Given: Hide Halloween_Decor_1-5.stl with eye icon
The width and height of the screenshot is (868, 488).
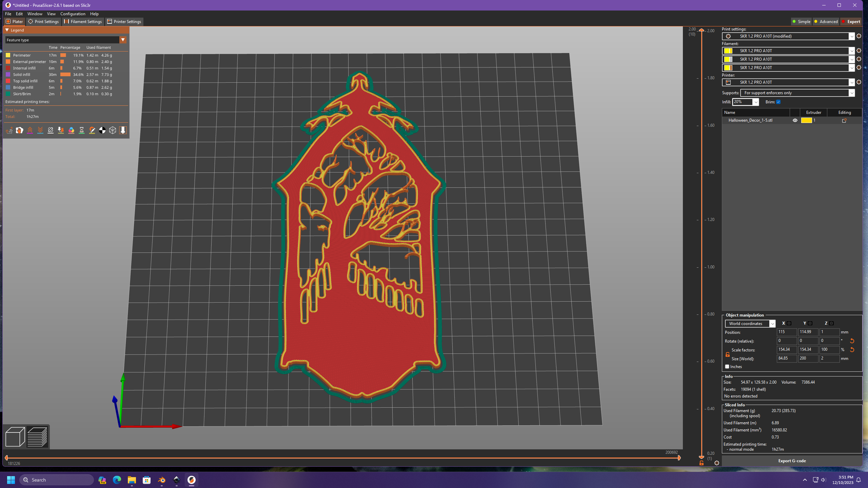Looking at the screenshot, I should (x=795, y=120).
